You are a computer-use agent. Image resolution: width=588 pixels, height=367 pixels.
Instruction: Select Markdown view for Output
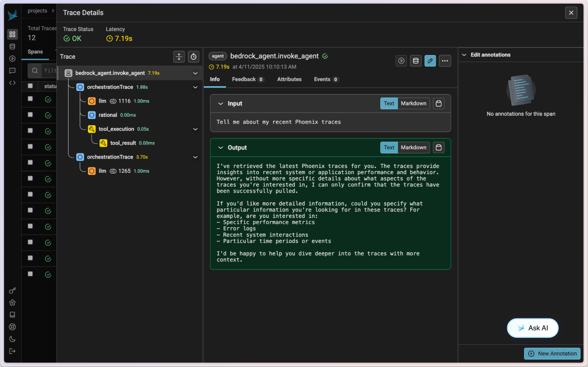[x=414, y=147]
